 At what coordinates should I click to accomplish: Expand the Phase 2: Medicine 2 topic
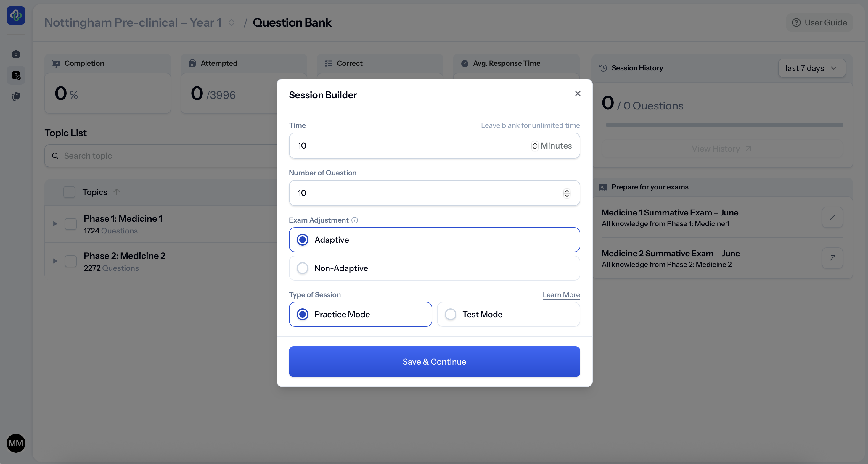(55, 261)
